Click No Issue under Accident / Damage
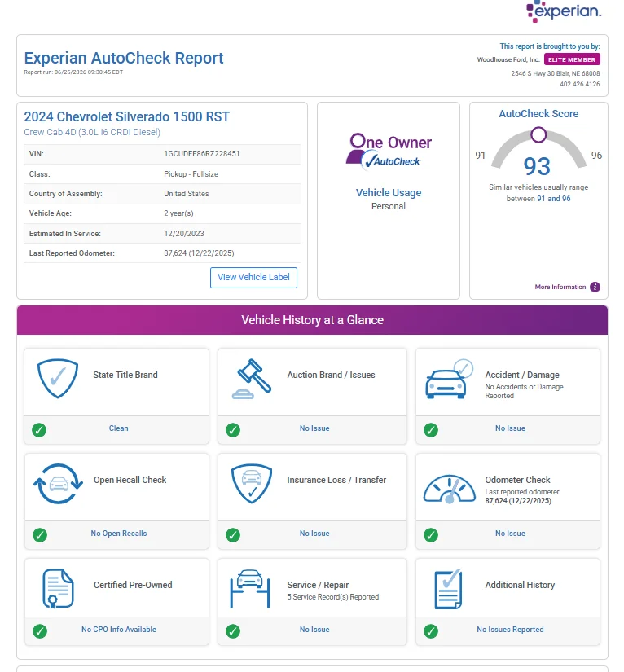Screen dimensions: 624x672 (x=510, y=428)
